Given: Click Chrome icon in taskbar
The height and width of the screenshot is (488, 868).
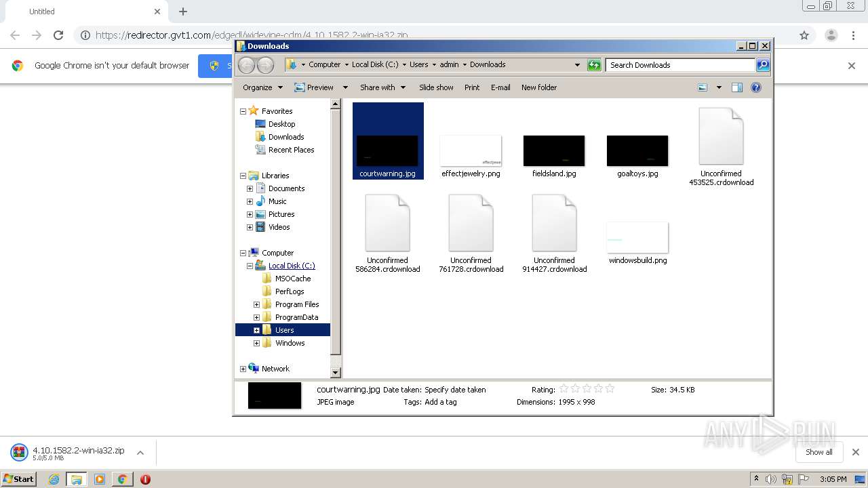Looking at the screenshot, I should (122, 479).
